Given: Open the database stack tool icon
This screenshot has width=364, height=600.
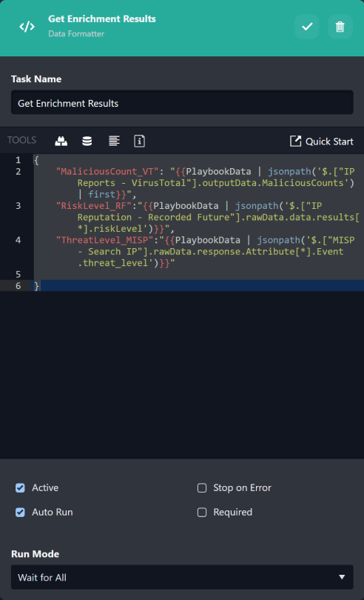Looking at the screenshot, I should click(87, 141).
